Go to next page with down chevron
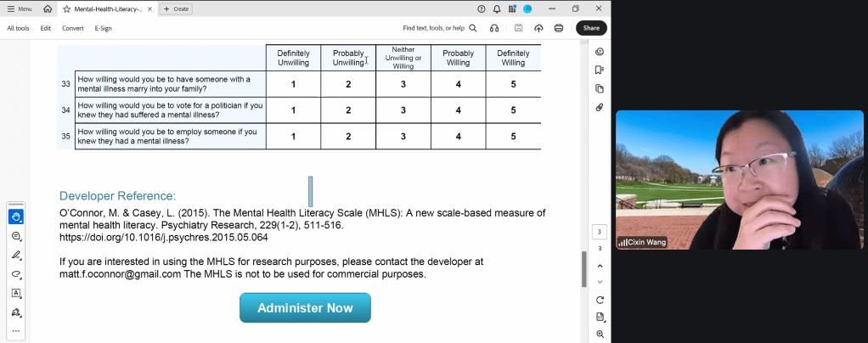This screenshot has width=868, height=343. tap(600, 282)
